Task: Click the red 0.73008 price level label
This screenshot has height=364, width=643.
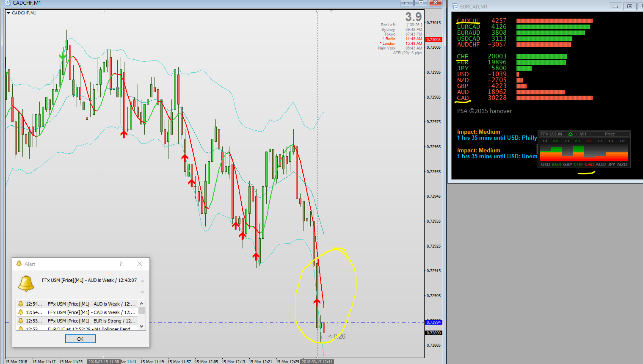Action: 433,40
